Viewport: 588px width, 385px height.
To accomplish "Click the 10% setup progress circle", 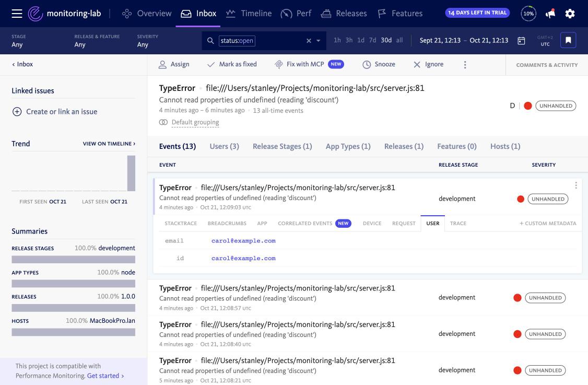I will click(528, 14).
